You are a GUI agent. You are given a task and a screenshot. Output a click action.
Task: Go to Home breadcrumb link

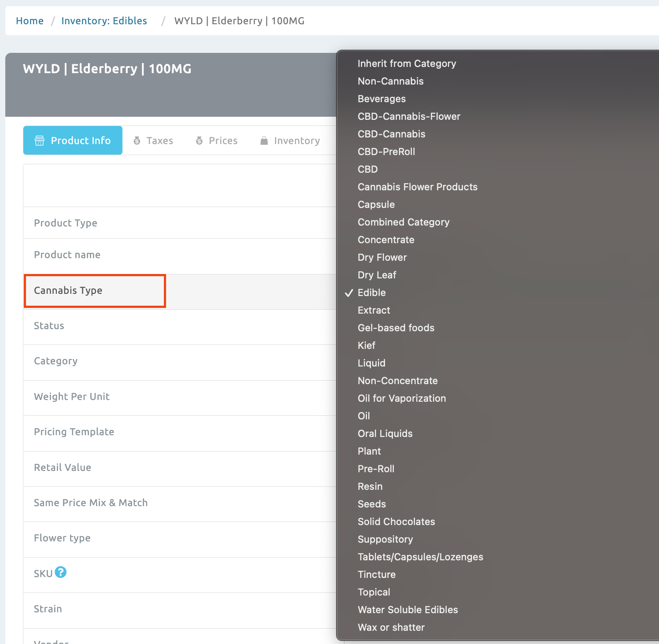coord(30,21)
